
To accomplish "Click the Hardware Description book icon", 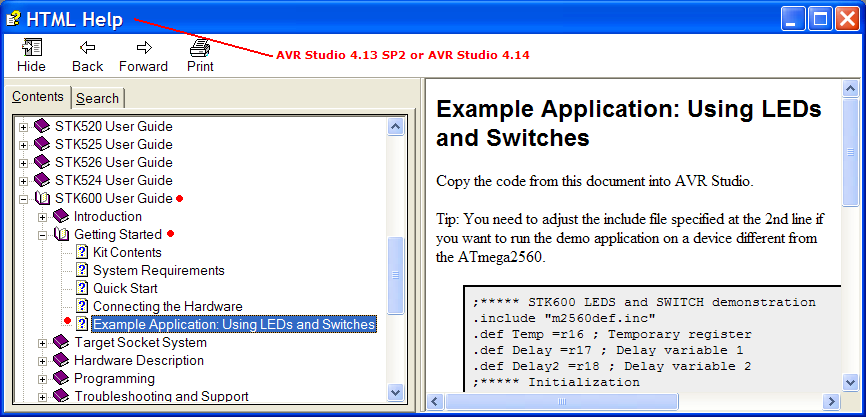I will [61, 361].
